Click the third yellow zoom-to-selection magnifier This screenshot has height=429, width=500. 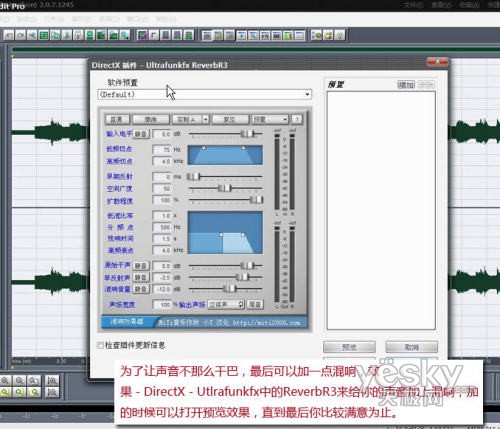tap(34, 392)
